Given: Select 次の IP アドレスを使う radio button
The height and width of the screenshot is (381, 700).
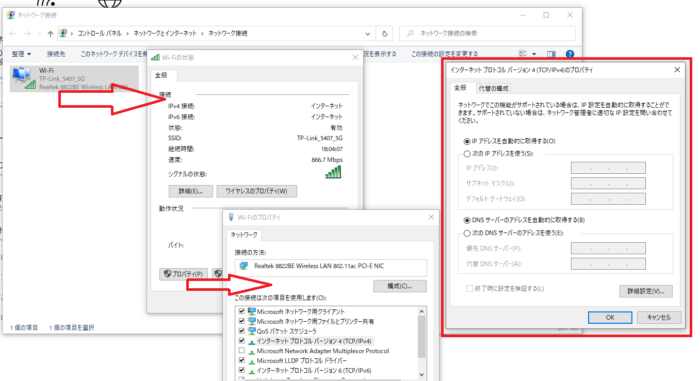Looking at the screenshot, I should [467, 154].
